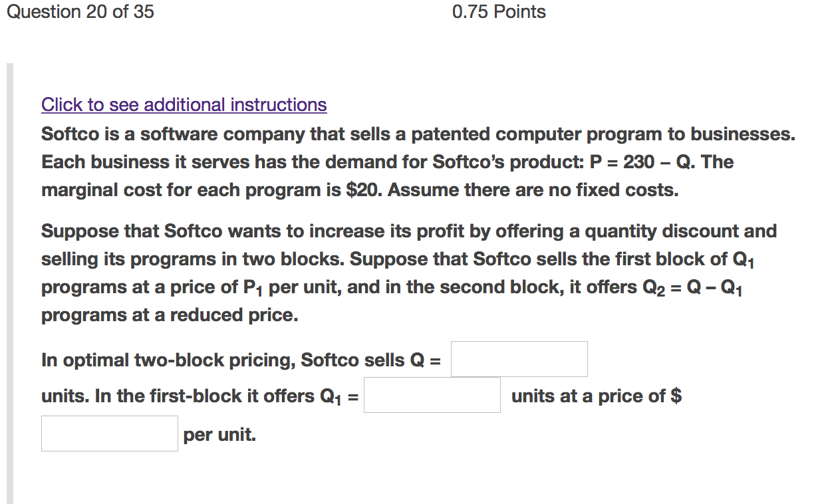Click the "units at a price of $" text
Screen dimensions: 834x504
(x=597, y=395)
